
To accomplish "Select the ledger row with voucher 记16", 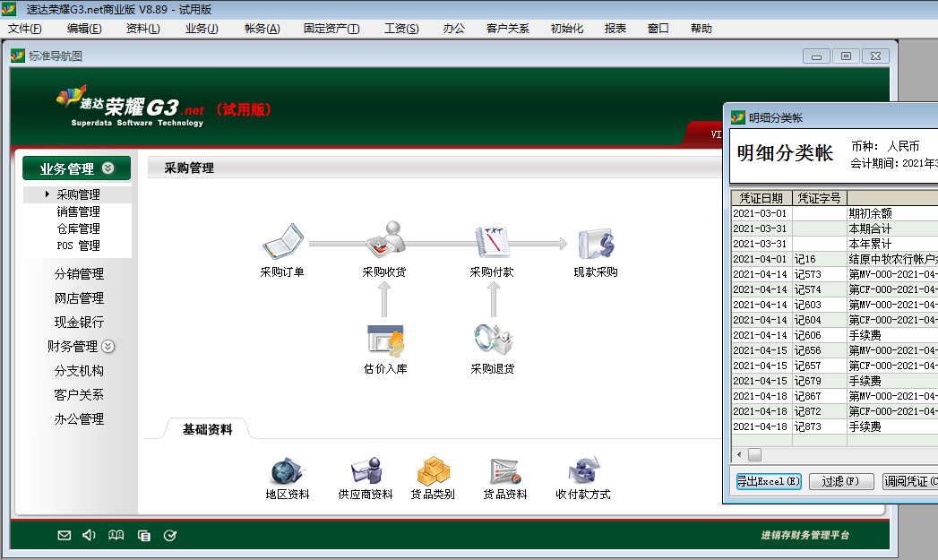I will (834, 259).
